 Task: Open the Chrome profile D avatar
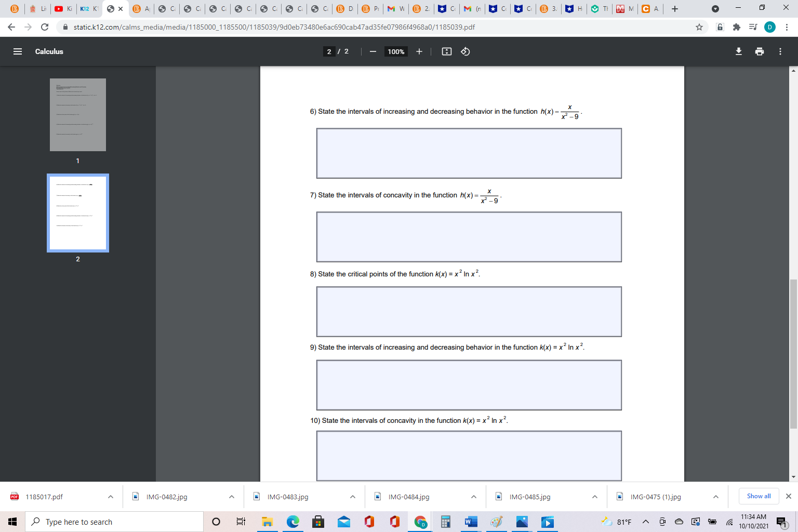tap(770, 27)
